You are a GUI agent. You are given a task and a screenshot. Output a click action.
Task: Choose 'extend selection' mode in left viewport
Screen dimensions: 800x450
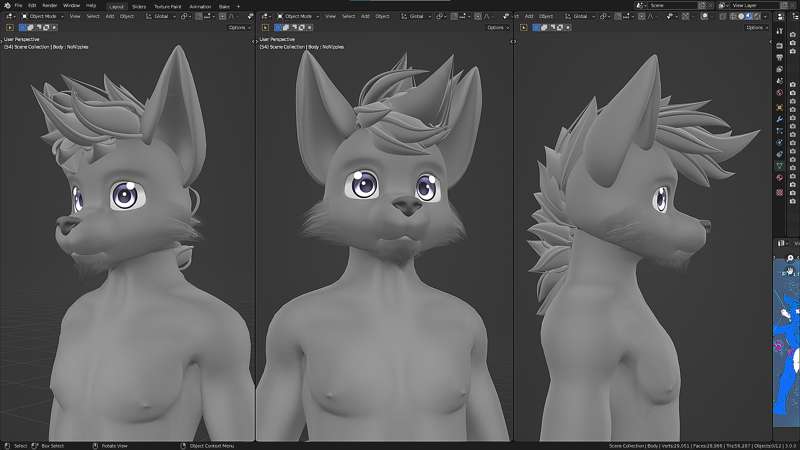tap(31, 28)
